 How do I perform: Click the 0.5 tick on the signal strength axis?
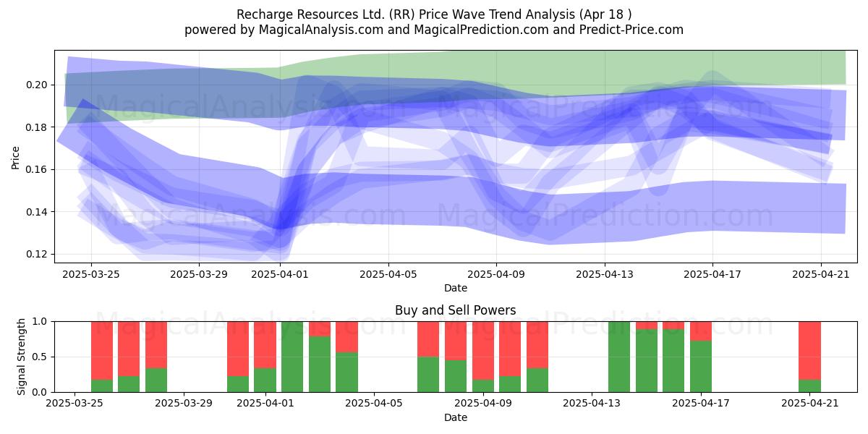[41, 357]
